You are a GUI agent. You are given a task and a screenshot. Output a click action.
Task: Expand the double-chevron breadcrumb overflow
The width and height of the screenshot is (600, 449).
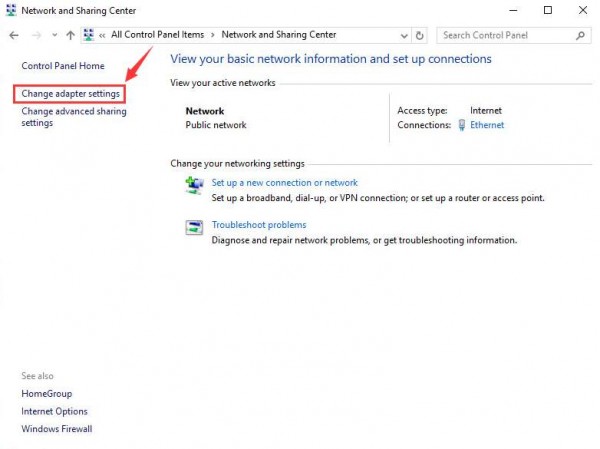102,36
